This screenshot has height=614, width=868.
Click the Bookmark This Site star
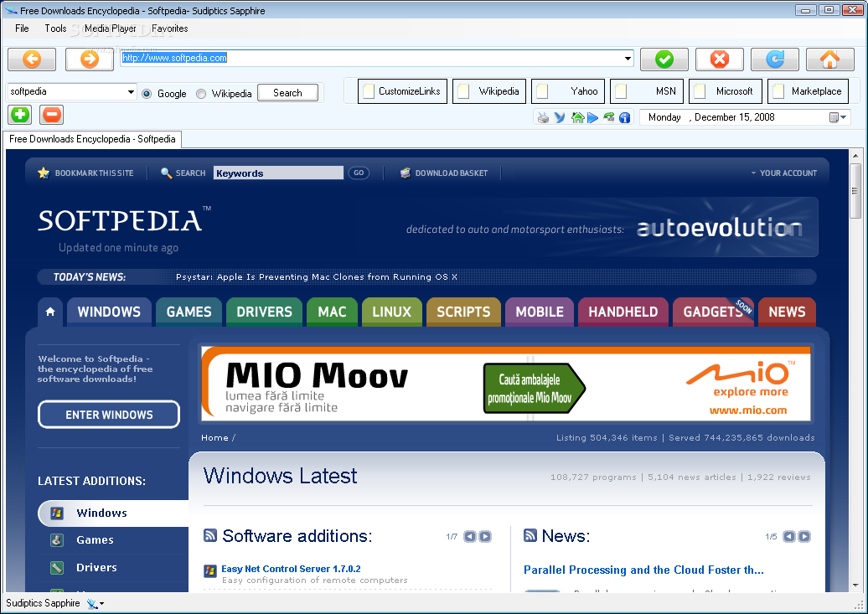pos(44,173)
